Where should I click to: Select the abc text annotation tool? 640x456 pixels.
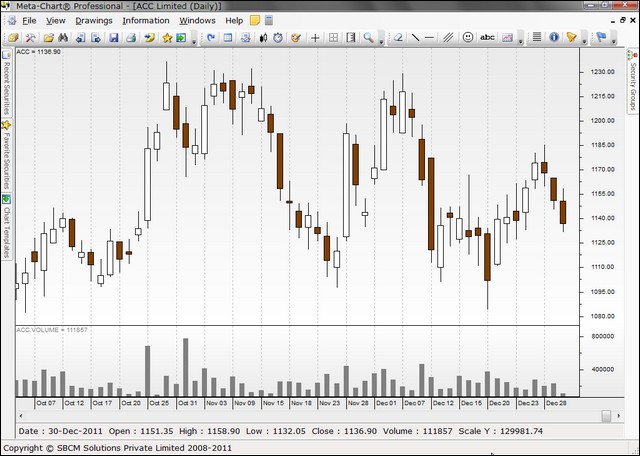(487, 38)
